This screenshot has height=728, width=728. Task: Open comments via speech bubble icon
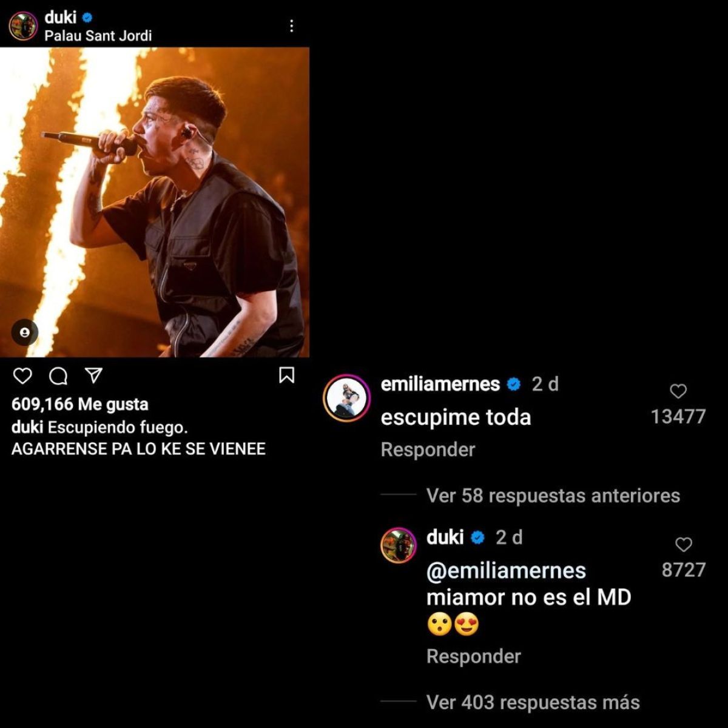coord(58,376)
